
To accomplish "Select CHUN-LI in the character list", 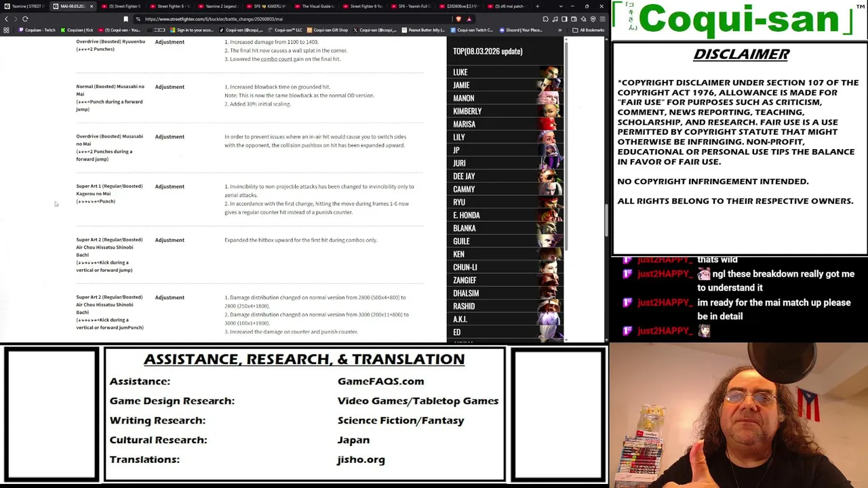I will [x=505, y=267].
